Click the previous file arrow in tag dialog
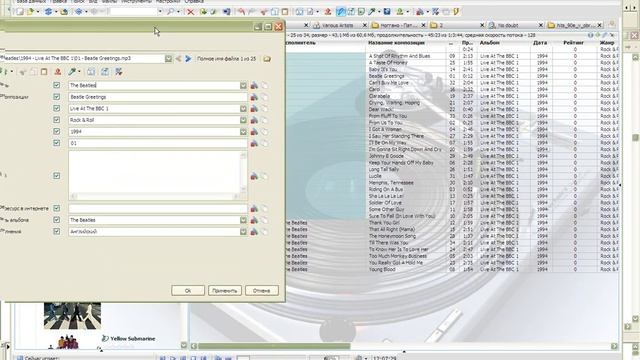The width and height of the screenshot is (640, 360). (x=178, y=59)
